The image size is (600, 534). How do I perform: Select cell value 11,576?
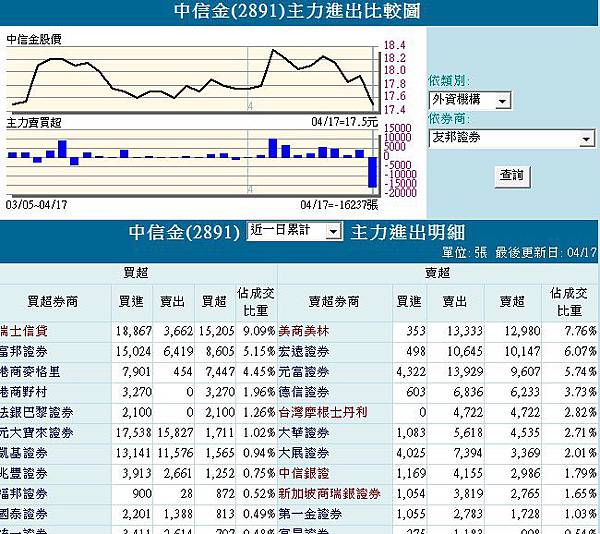pyautogui.click(x=175, y=453)
